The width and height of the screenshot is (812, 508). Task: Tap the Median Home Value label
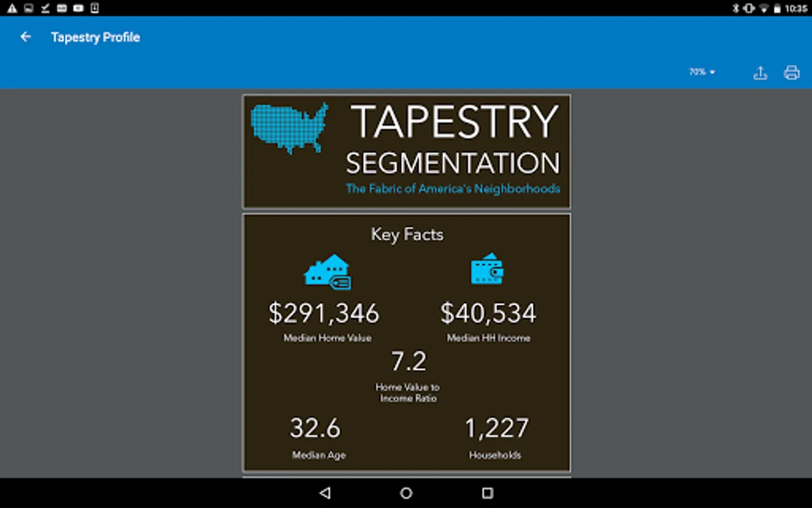point(327,338)
